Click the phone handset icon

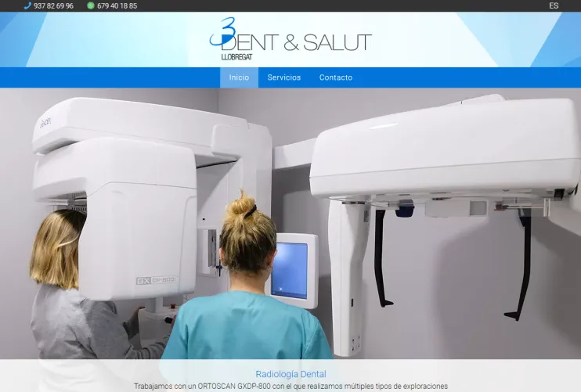(x=27, y=5)
